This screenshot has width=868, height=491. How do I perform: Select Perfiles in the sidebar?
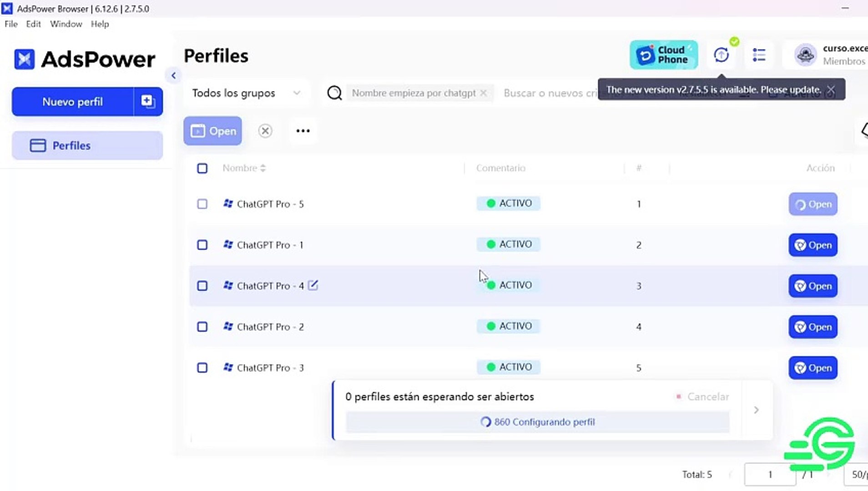coord(87,145)
